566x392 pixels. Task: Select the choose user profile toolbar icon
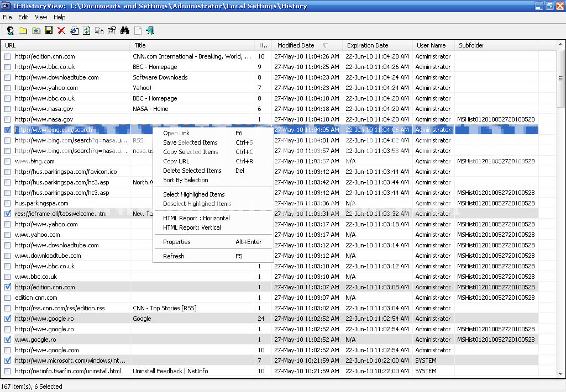tap(10, 31)
